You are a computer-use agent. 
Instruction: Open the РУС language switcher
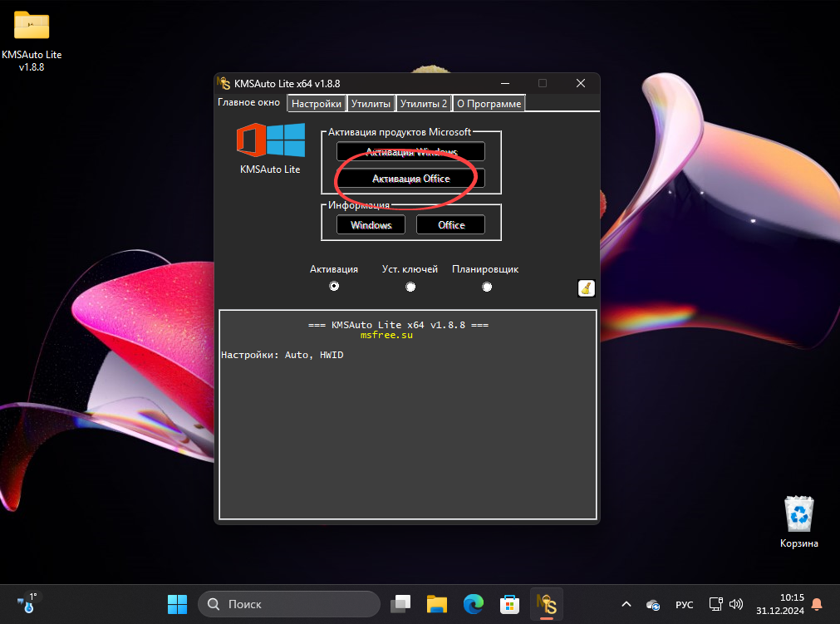(684, 604)
